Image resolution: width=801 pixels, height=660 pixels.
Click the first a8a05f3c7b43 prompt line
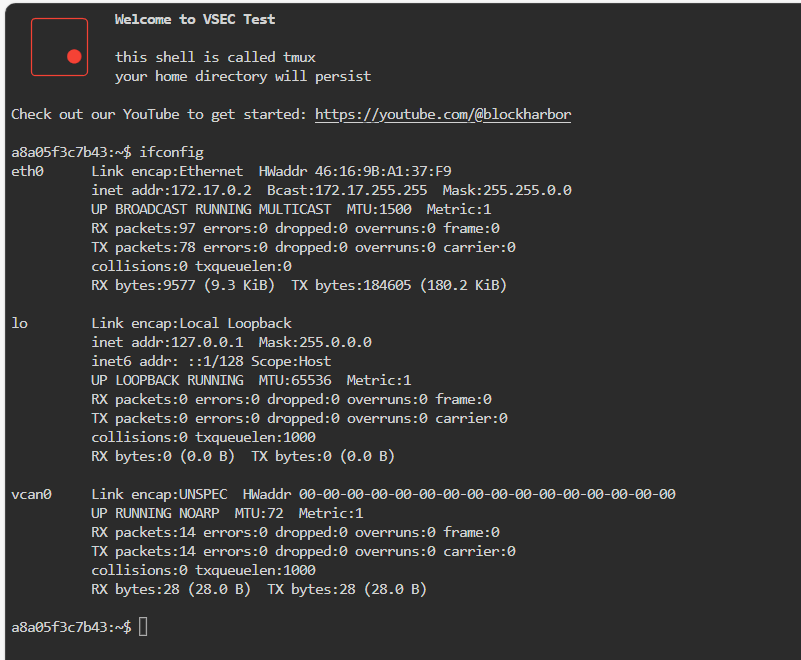[107, 152]
